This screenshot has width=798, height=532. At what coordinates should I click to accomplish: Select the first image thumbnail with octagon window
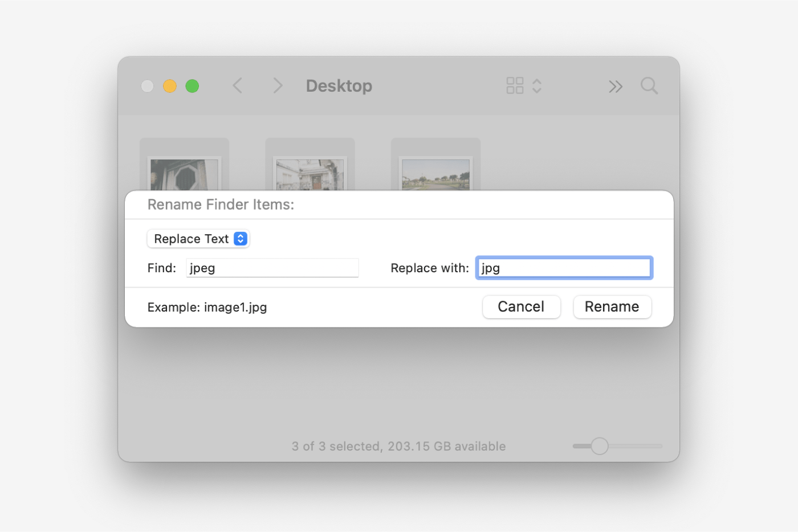(184, 174)
